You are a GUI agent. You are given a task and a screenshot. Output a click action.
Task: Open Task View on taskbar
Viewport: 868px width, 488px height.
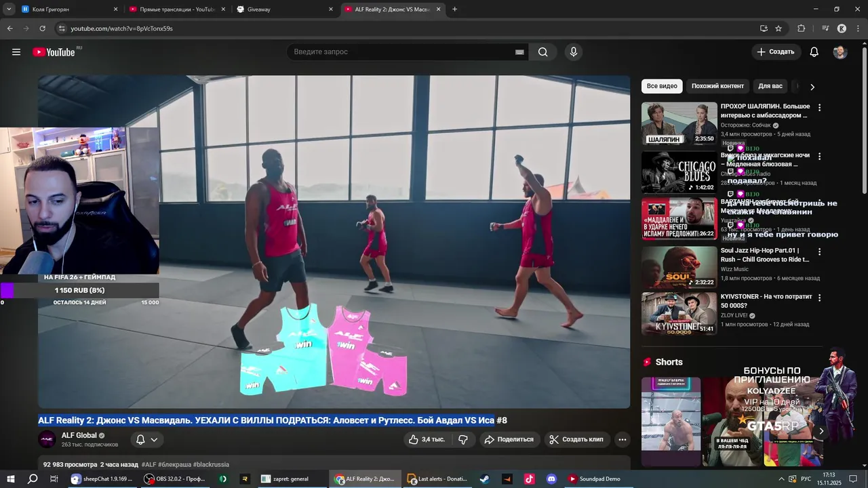(54, 479)
